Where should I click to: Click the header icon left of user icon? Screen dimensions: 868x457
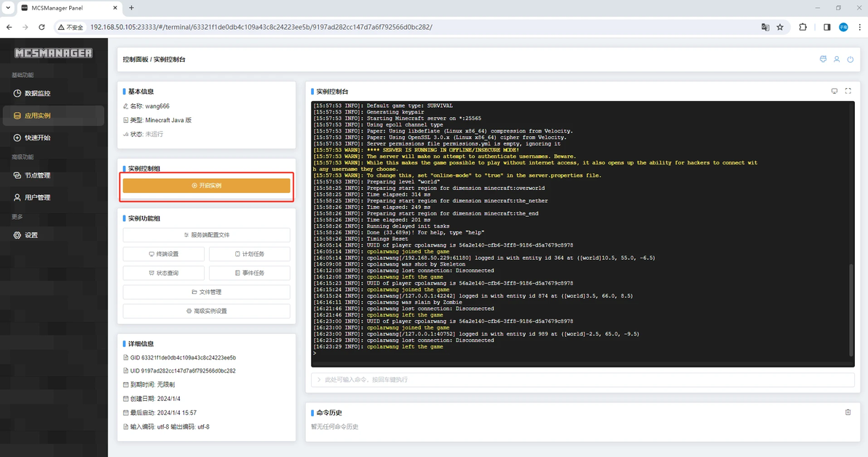823,59
